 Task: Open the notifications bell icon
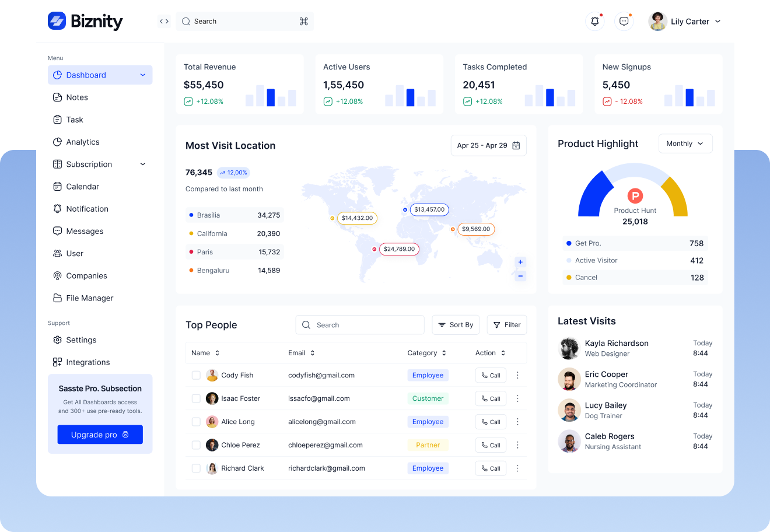594,22
